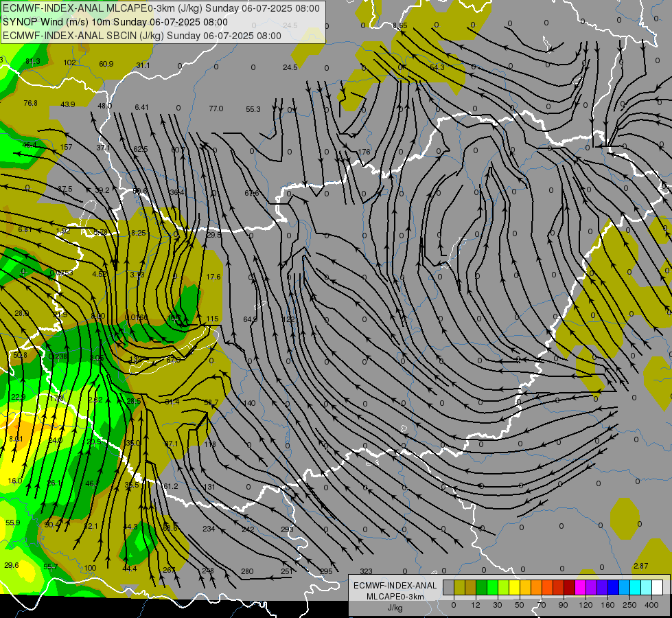Click header line containing 'SBCIN (J/kg)'
Image resolution: width=672 pixels, height=618 pixels.
142,36
